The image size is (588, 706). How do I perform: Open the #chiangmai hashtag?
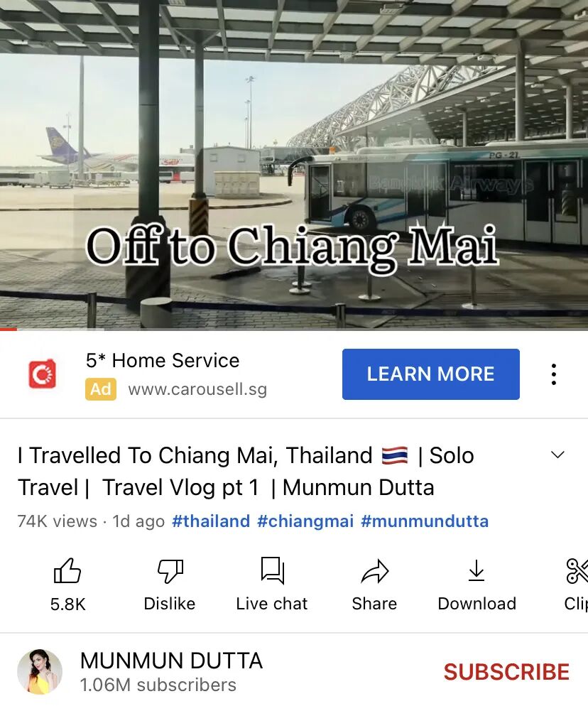click(x=305, y=521)
